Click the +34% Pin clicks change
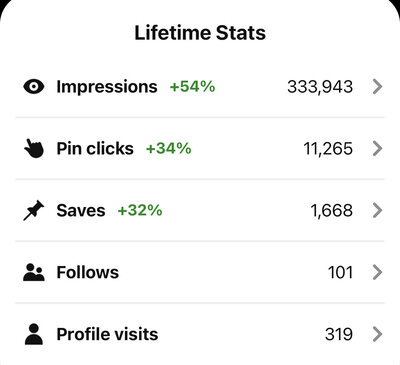400x365 pixels. coord(169,148)
